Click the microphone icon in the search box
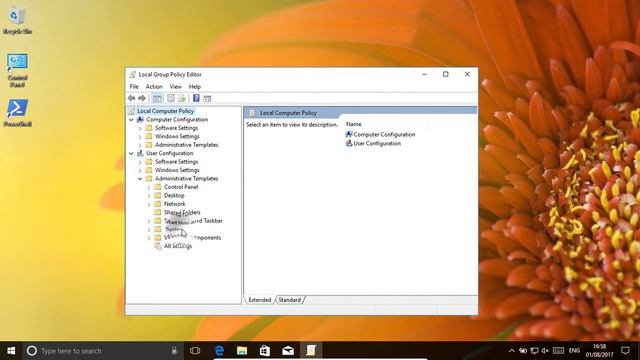640x360 pixels. pos(174,351)
